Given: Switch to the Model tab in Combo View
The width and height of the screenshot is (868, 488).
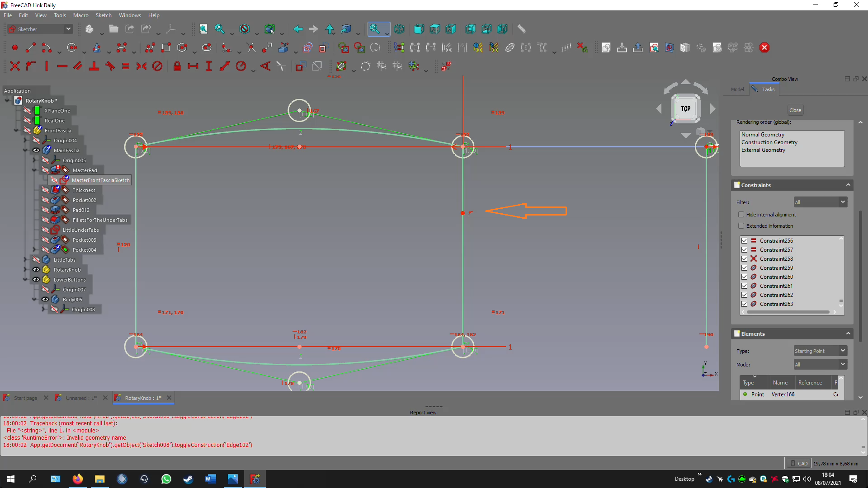Looking at the screenshot, I should (737, 89).
